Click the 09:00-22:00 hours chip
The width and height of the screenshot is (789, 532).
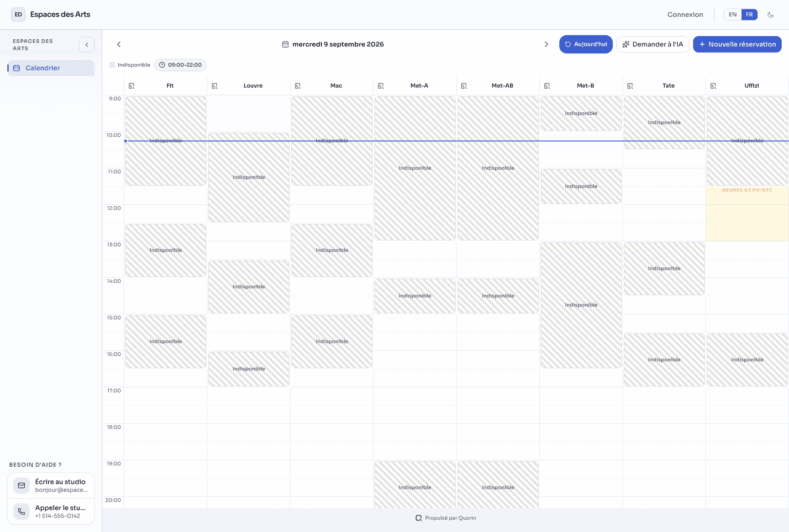[180, 65]
